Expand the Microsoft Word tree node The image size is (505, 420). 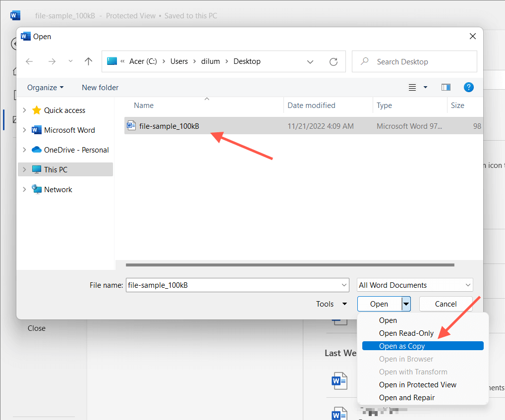[x=24, y=130]
